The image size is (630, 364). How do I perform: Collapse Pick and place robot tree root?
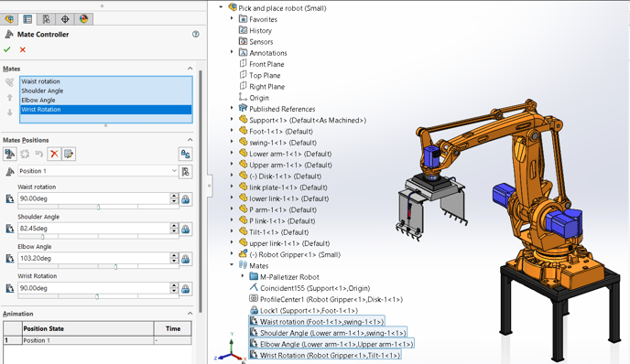point(221,7)
